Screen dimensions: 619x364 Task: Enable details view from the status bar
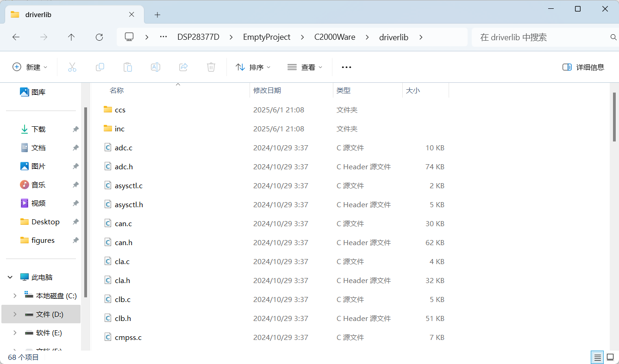pyautogui.click(x=597, y=357)
